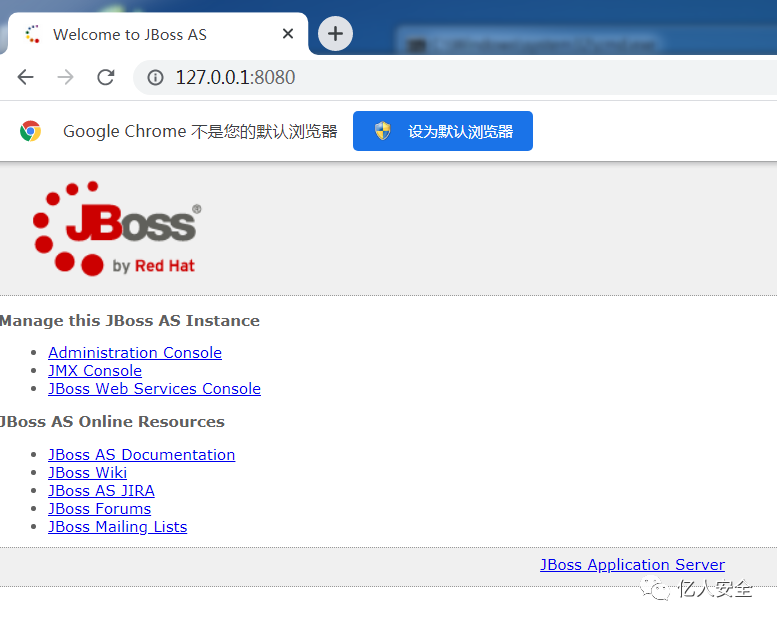Open the Administration Console link

click(x=135, y=352)
